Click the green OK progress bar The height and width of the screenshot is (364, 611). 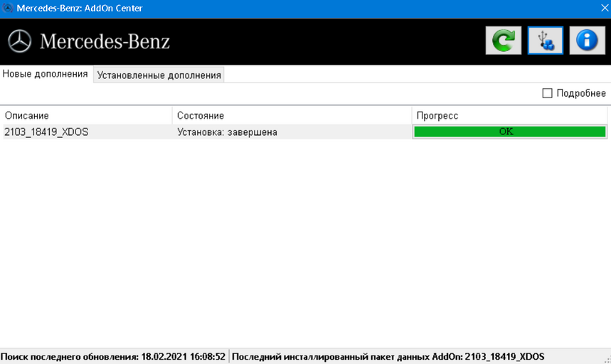click(x=510, y=132)
